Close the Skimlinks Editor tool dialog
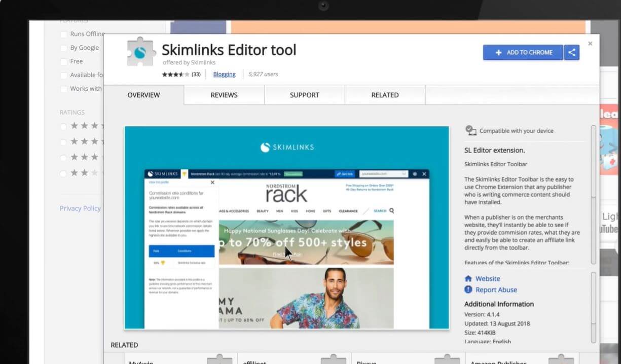This screenshot has width=621, height=364. coord(590,44)
